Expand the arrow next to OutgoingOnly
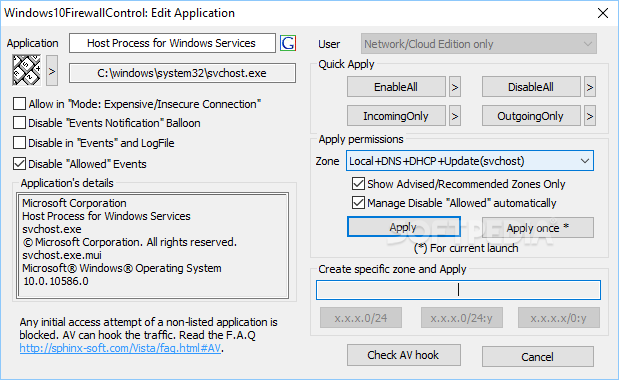619x380 pixels. 590,116
